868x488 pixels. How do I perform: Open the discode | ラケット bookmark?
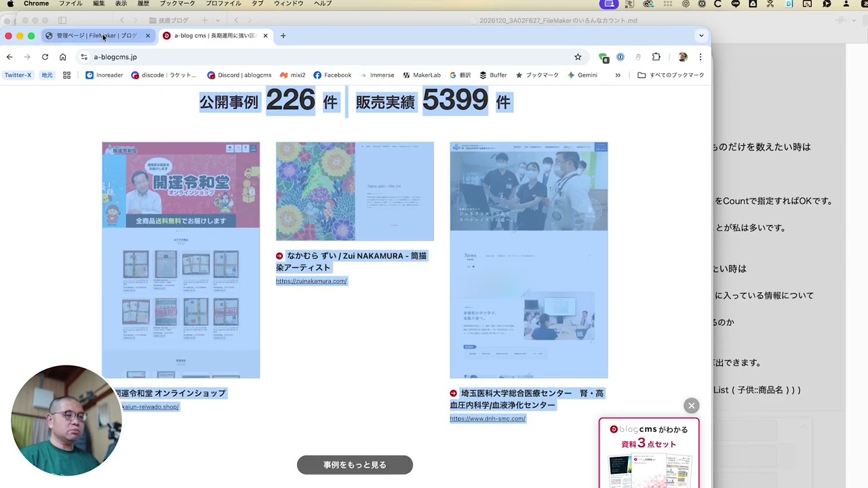point(164,75)
